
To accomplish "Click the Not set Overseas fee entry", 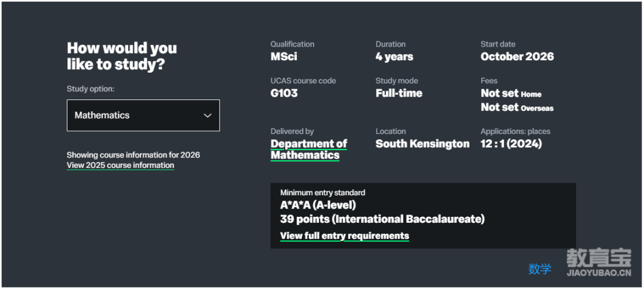I will [x=517, y=107].
